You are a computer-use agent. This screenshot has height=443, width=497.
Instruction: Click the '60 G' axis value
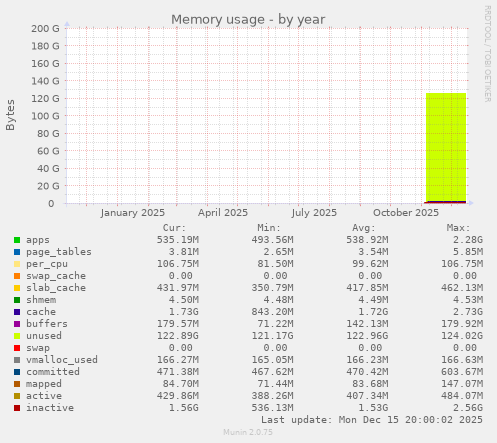48,151
